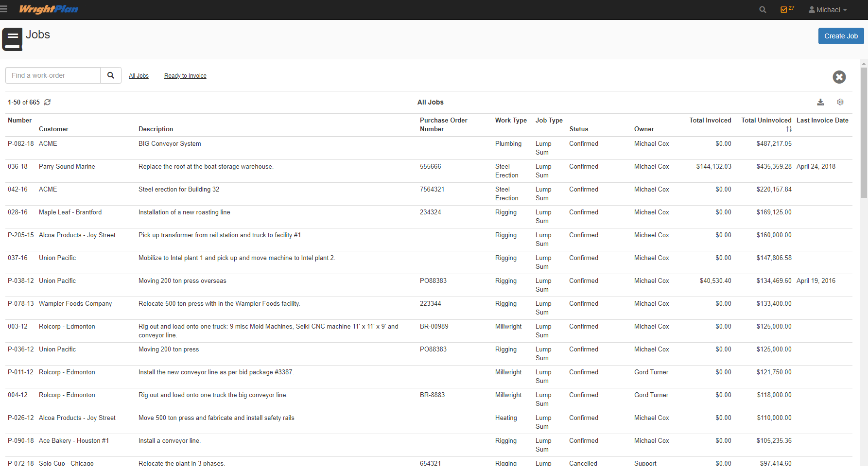Viewport: 868px width, 472px height.
Task: Open the tasks notification icon showing 27
Action: coord(784,9)
